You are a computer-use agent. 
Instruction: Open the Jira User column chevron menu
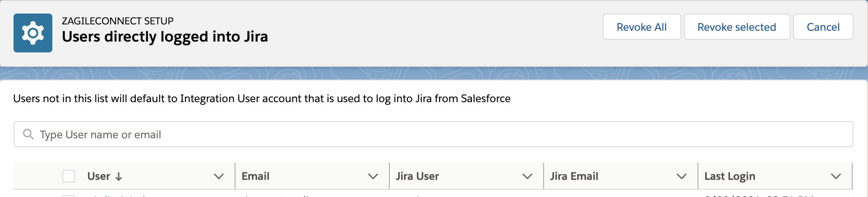(x=527, y=176)
